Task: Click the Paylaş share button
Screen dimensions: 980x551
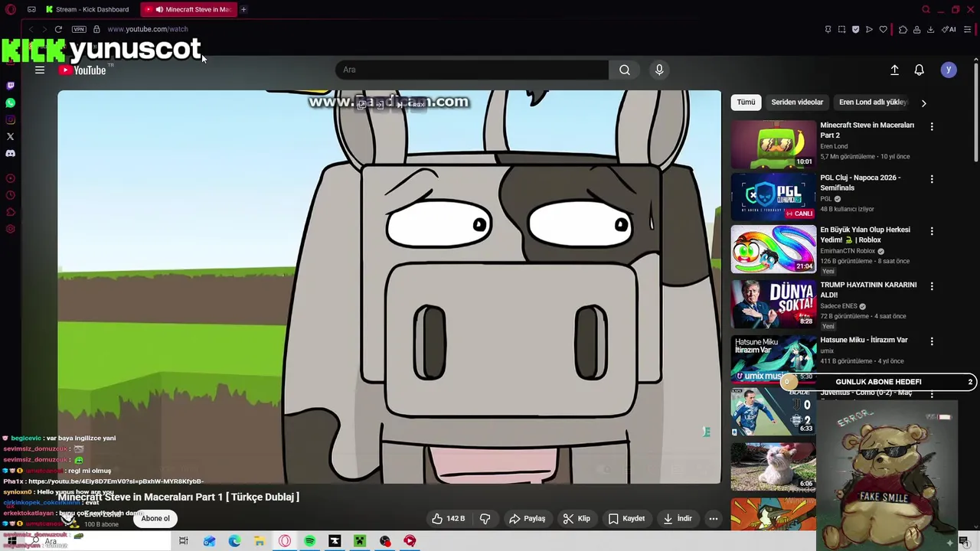Action: 528,518
